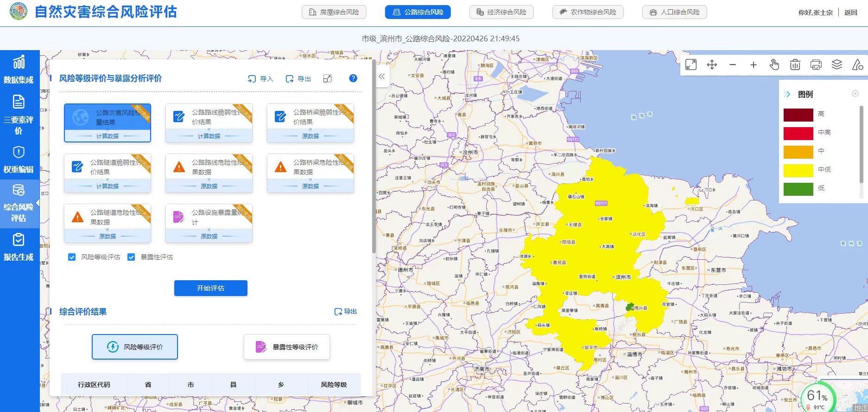The height and width of the screenshot is (412, 868).
Task: Click the fullscreen map tool icon
Action: 691,65
